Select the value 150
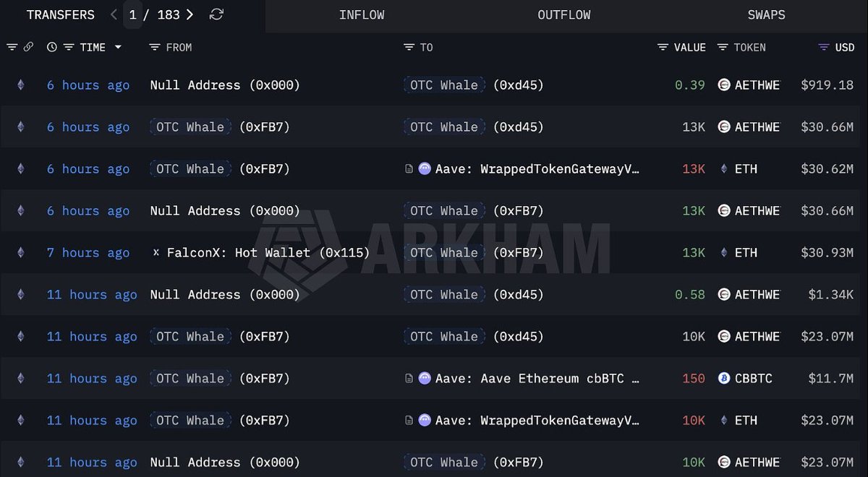This screenshot has height=477, width=868. (x=694, y=379)
